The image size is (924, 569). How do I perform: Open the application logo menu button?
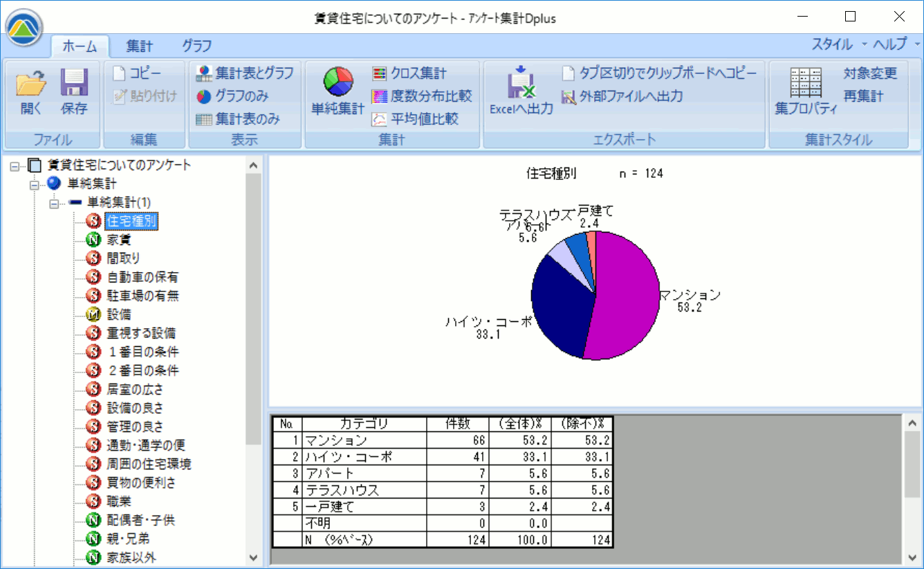(x=24, y=28)
